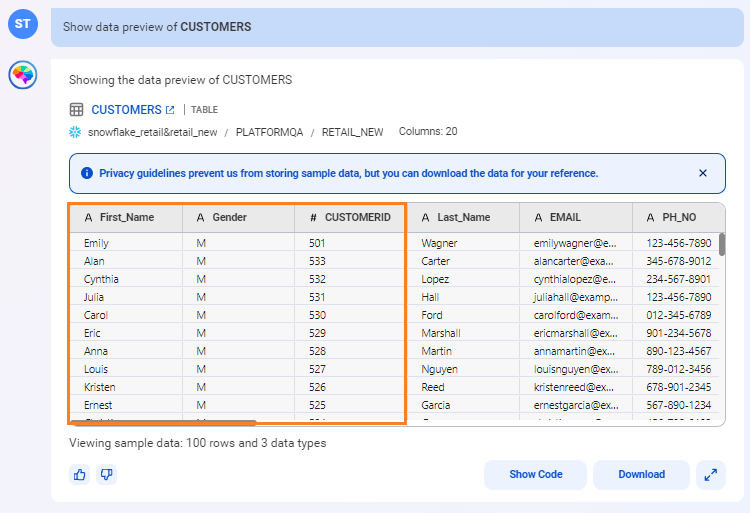Click the vertical scrollbar of data table
This screenshot has height=513, width=750.
tap(722, 244)
